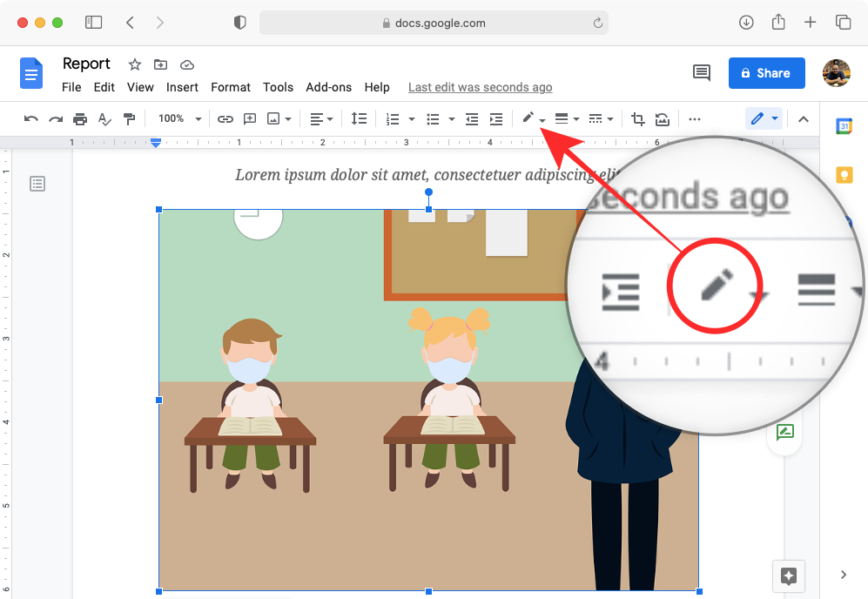Click the Crop image tool
The height and width of the screenshot is (599, 868).
pos(637,118)
